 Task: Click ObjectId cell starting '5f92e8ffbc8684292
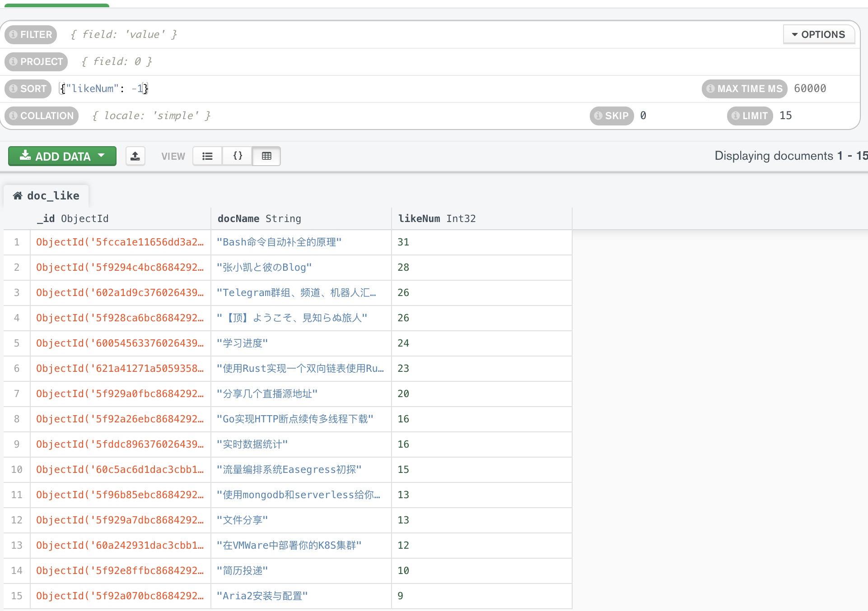(121, 571)
